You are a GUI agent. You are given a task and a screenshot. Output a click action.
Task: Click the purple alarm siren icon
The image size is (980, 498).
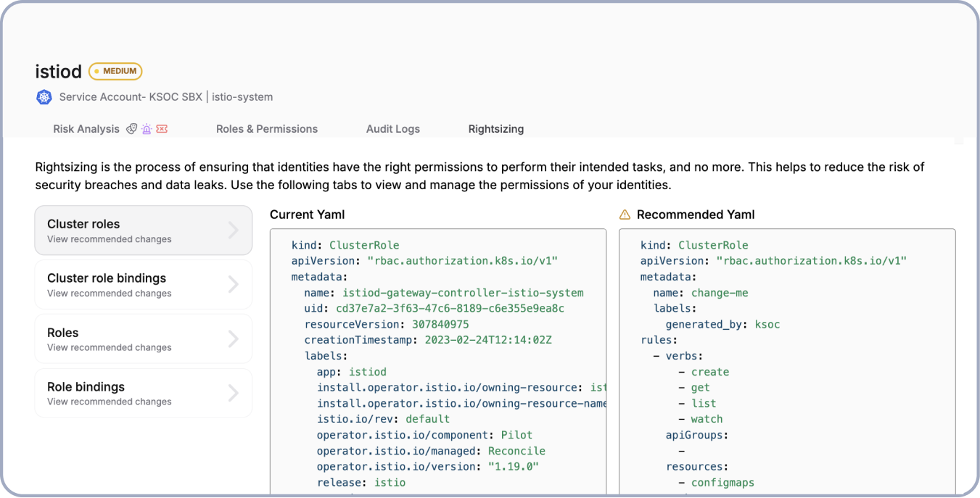(147, 129)
